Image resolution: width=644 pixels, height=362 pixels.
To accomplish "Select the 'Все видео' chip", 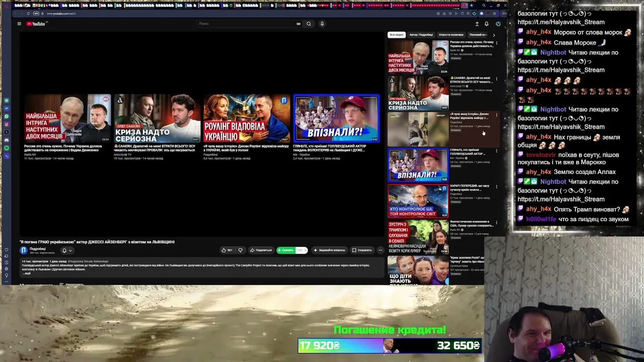I will (x=396, y=35).
